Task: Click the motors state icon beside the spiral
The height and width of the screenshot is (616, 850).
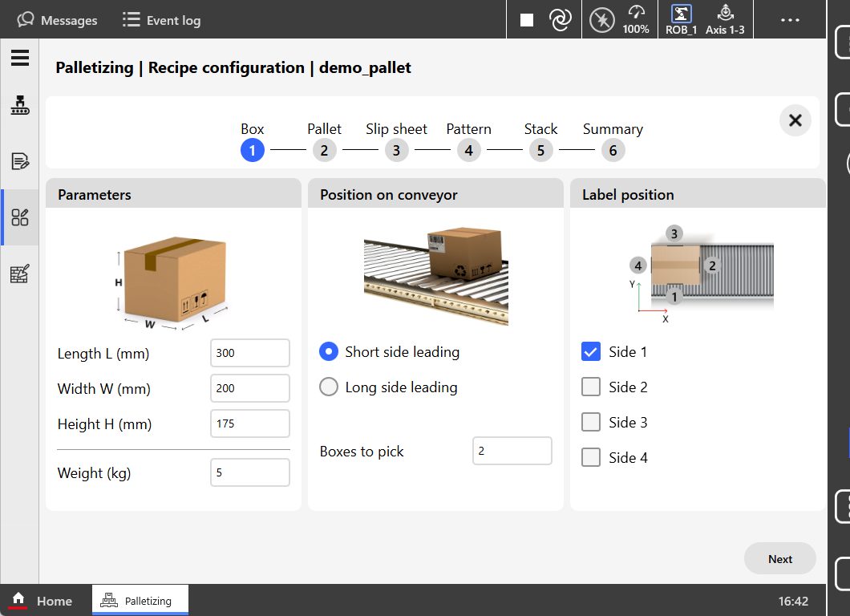Action: coord(601,20)
